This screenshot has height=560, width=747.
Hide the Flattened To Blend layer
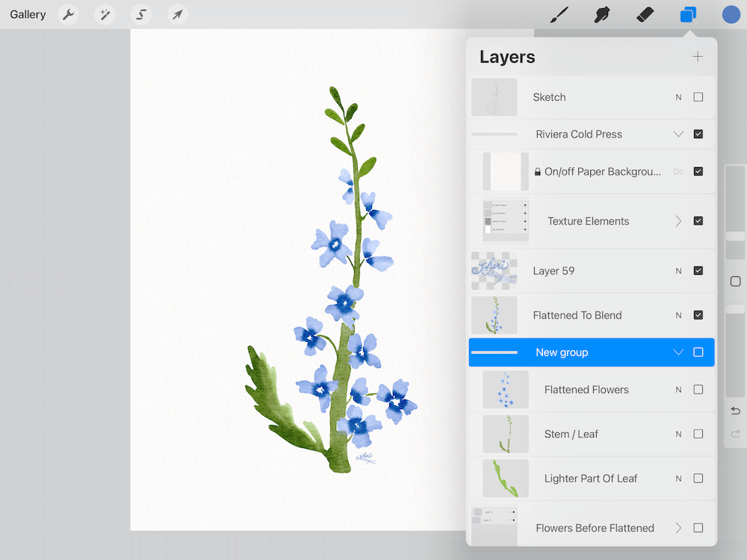698,314
